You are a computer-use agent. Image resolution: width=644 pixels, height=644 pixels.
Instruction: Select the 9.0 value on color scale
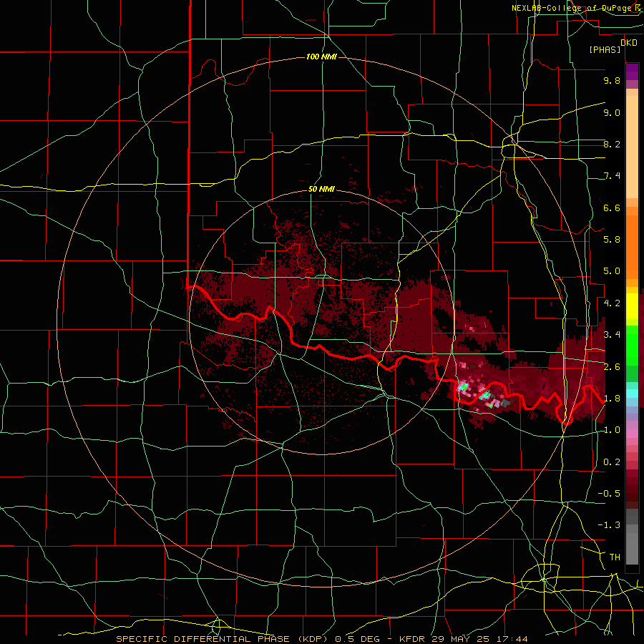tap(612, 112)
